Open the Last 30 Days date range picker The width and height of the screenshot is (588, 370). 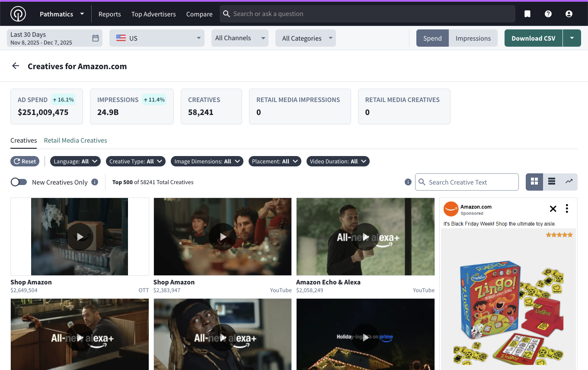click(54, 38)
